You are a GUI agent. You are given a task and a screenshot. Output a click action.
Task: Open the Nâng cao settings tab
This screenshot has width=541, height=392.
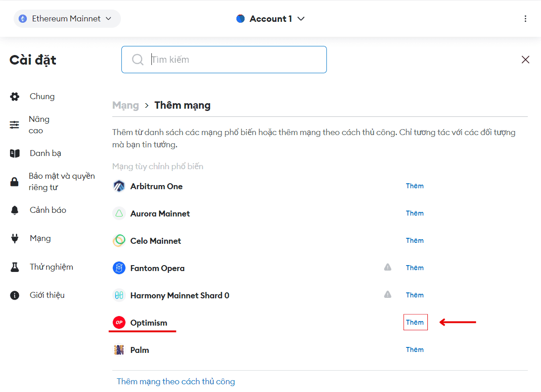coord(39,125)
